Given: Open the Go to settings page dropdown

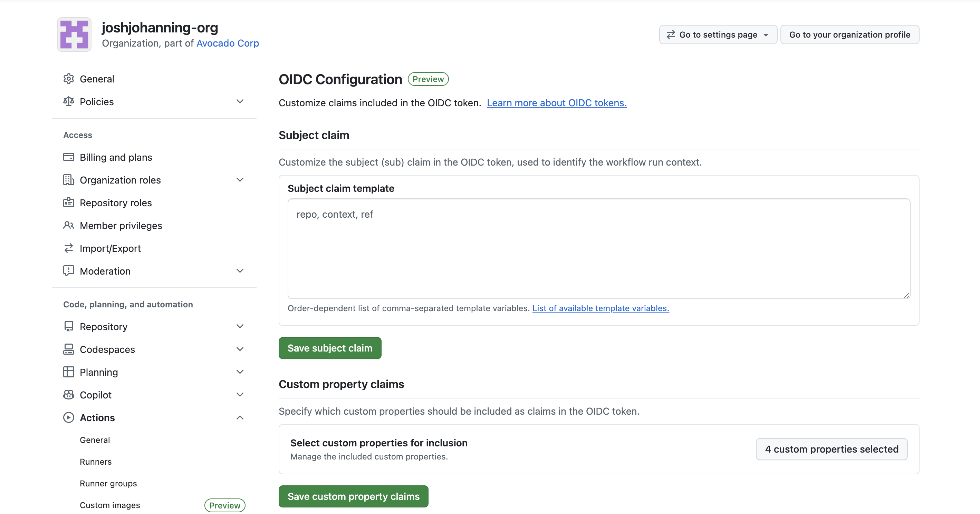Looking at the screenshot, I should [718, 34].
